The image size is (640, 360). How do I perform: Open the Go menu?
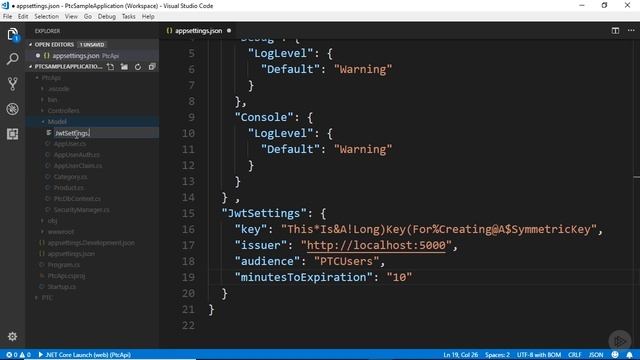coord(88,16)
